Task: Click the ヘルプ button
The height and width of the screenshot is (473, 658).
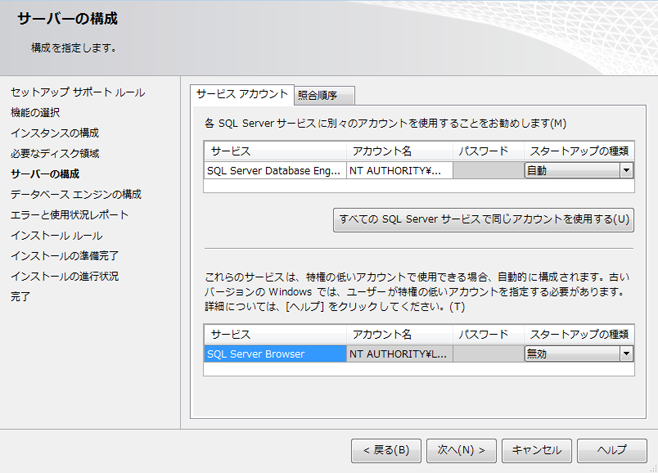Action: (612, 450)
